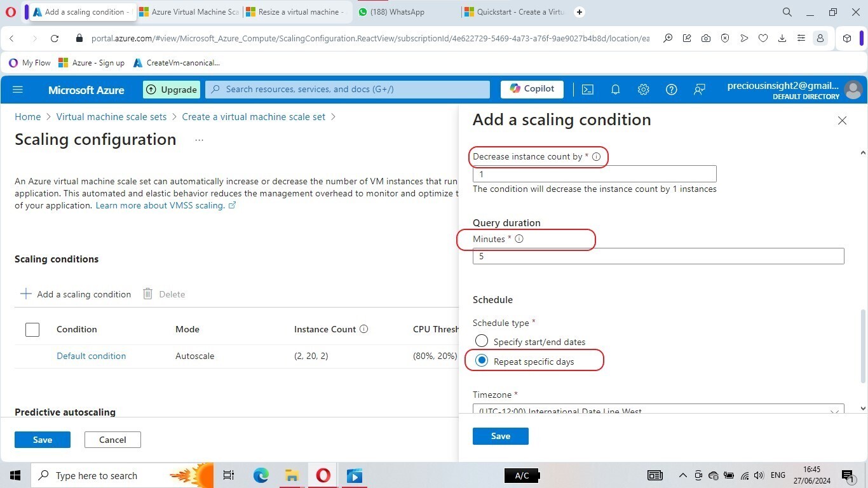Click the help question mark icon

tap(671, 90)
